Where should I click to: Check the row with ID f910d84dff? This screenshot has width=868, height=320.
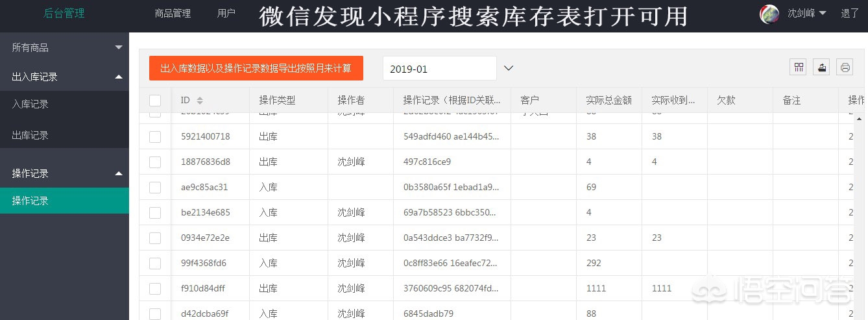coord(155,288)
